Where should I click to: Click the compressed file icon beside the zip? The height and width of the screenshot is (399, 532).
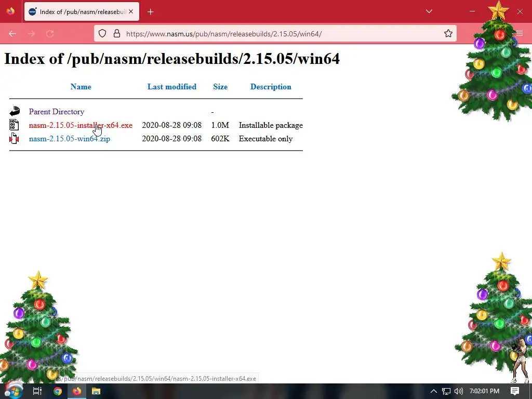(14, 138)
